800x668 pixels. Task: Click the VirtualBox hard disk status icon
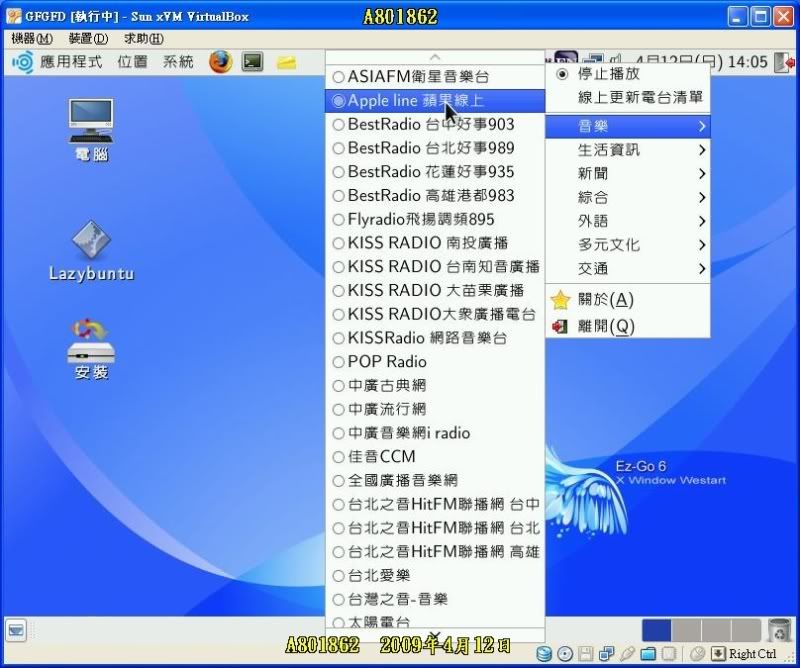[x=544, y=654]
